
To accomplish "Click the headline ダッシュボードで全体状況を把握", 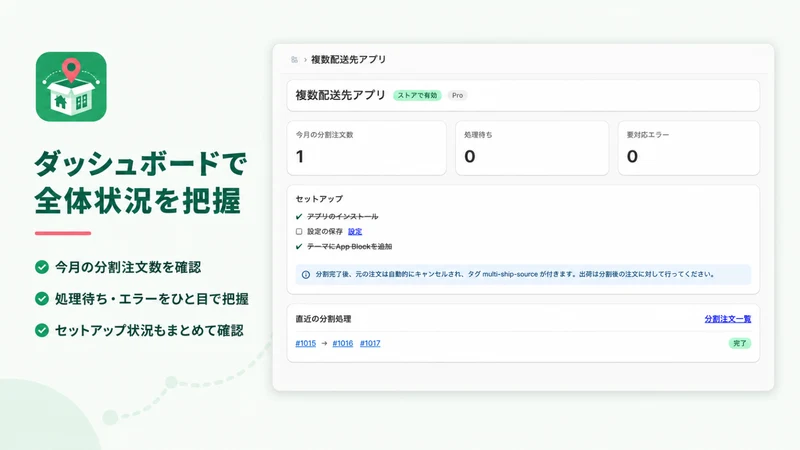I will [x=141, y=182].
